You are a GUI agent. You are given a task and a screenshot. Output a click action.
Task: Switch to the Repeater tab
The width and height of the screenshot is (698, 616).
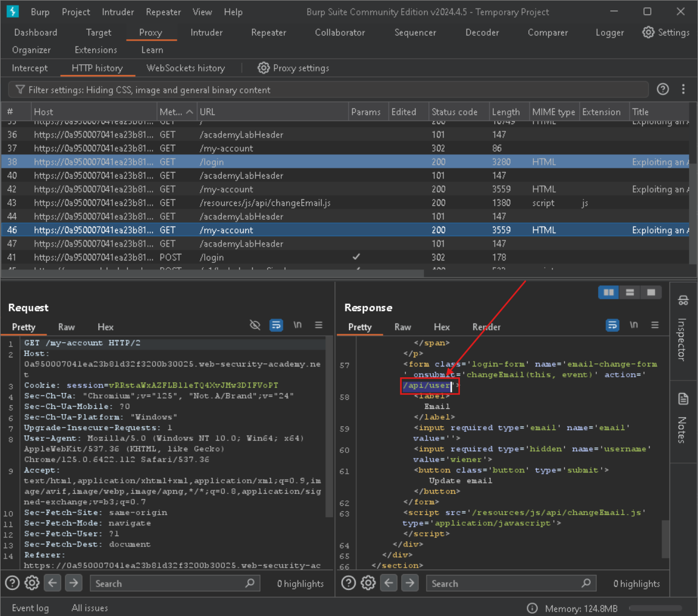(x=268, y=33)
